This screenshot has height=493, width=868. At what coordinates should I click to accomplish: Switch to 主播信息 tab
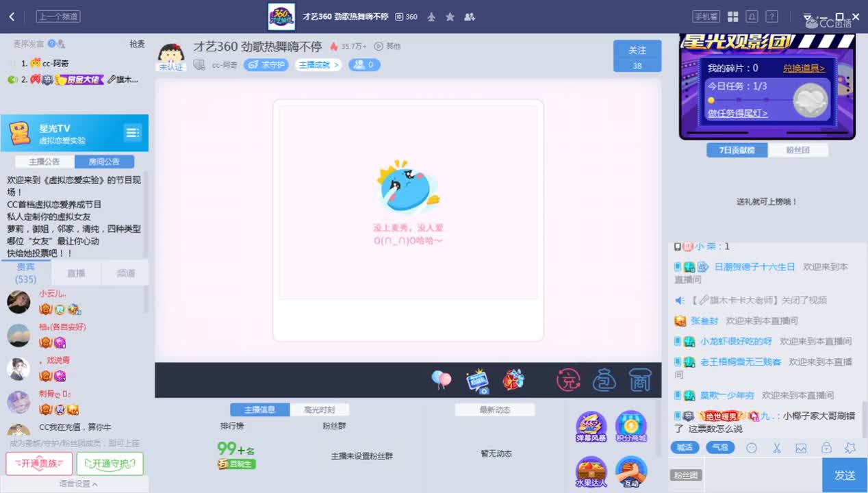tap(259, 409)
